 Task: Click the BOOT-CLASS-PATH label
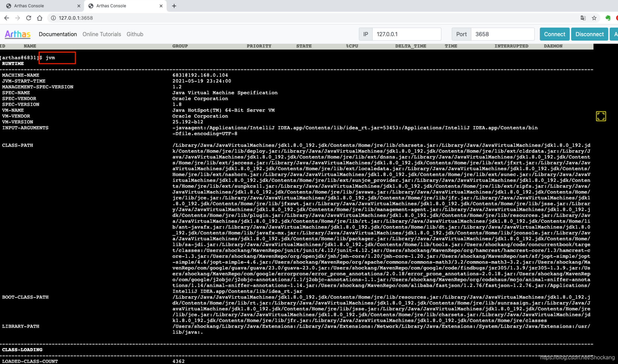[x=25, y=297]
